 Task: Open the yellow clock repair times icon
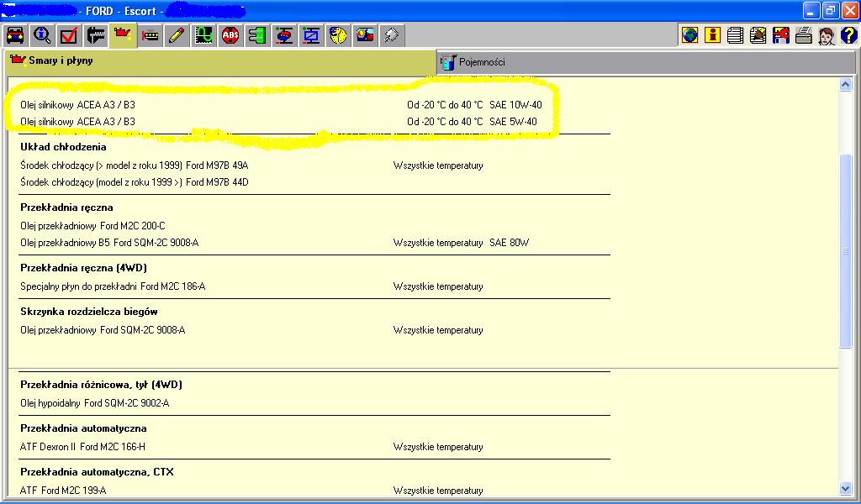click(x=338, y=35)
